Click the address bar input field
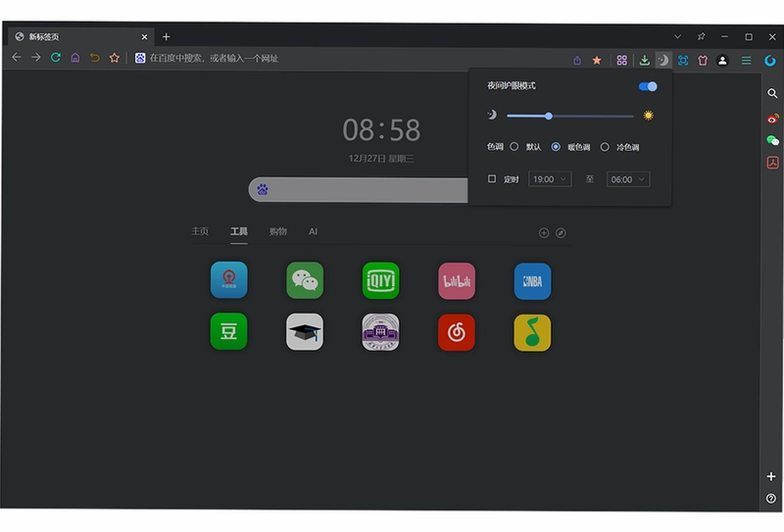 click(x=350, y=59)
